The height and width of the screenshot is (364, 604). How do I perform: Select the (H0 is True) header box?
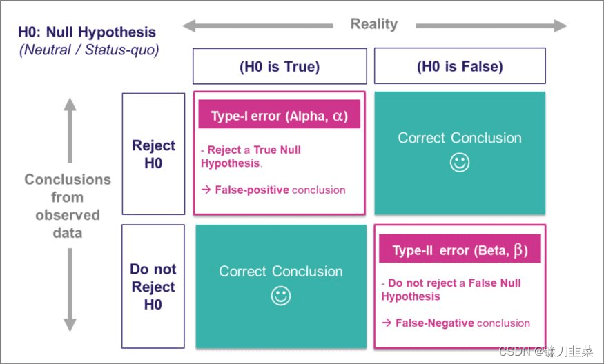click(280, 66)
